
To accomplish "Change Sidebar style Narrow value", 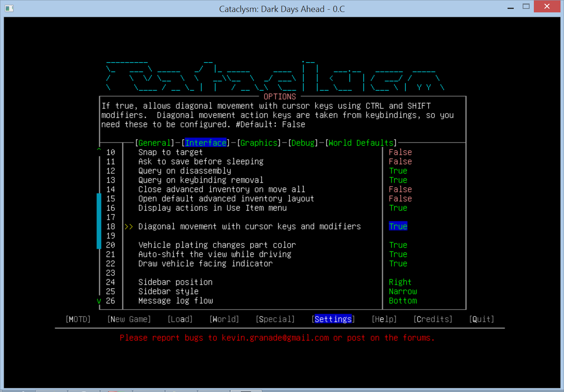I will [x=403, y=291].
